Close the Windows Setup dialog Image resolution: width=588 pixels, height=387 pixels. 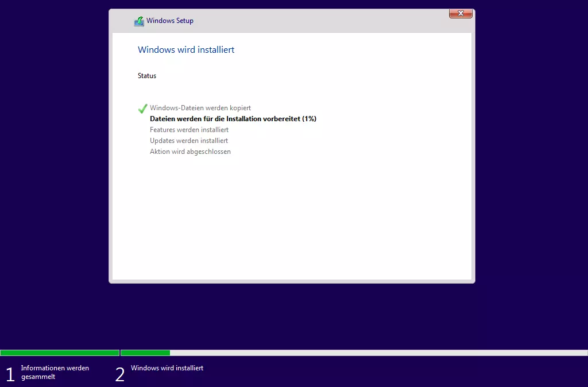[461, 14]
